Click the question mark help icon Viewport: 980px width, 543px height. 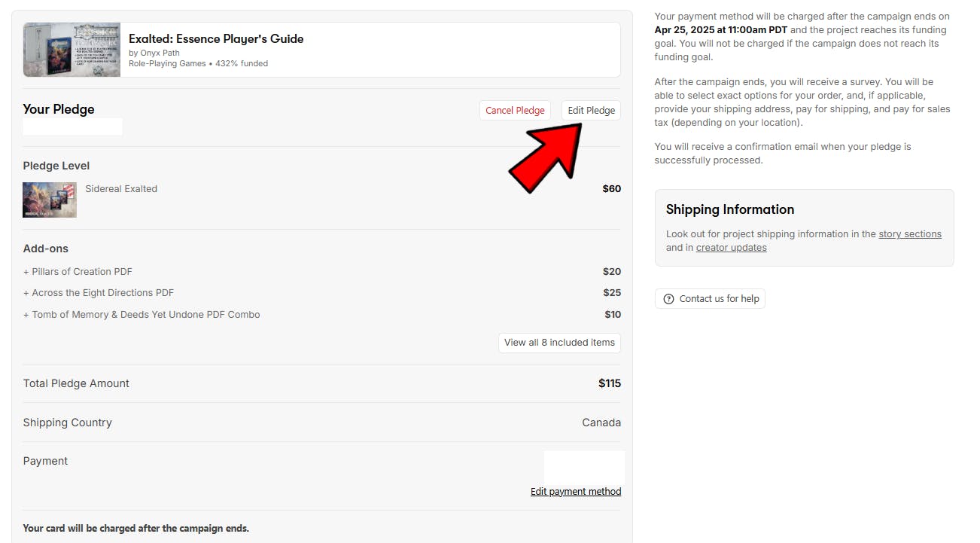pos(668,299)
